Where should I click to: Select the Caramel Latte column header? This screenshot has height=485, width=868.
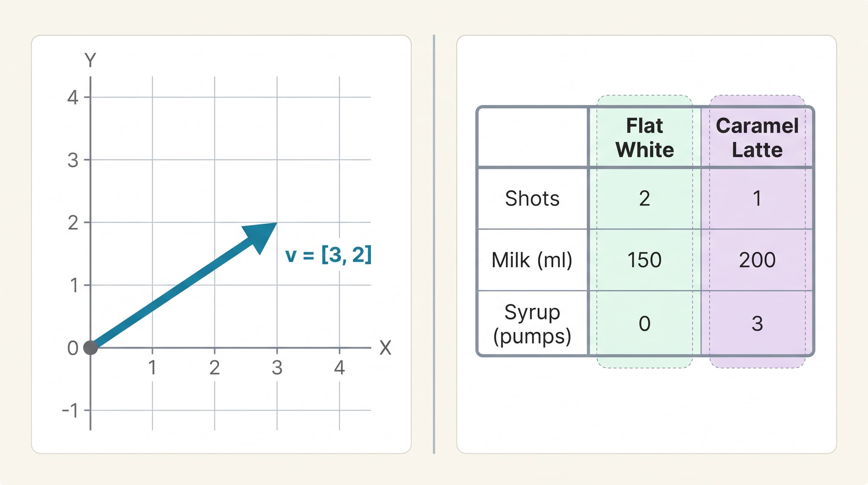click(757, 138)
